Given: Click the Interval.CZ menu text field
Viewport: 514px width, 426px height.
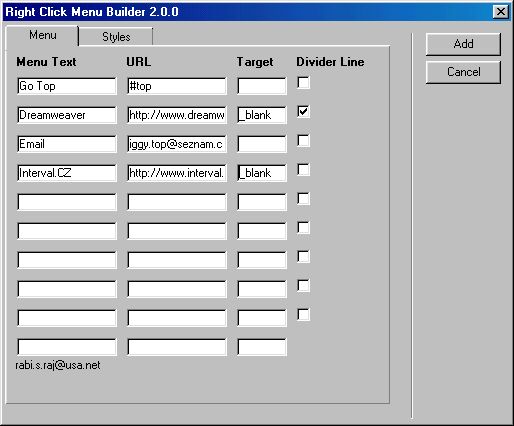Looking at the screenshot, I should tap(67, 173).
